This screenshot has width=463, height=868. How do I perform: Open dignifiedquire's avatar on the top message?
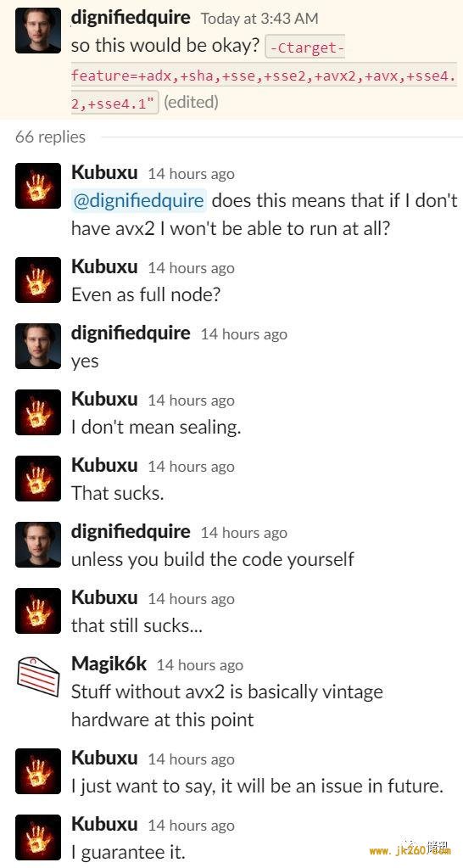[x=38, y=31]
